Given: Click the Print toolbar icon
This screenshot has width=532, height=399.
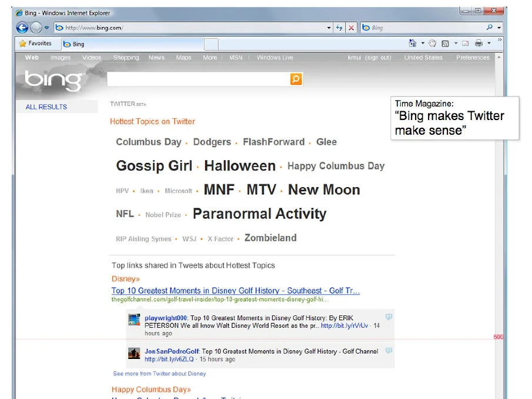Looking at the screenshot, I should pyautogui.click(x=479, y=43).
